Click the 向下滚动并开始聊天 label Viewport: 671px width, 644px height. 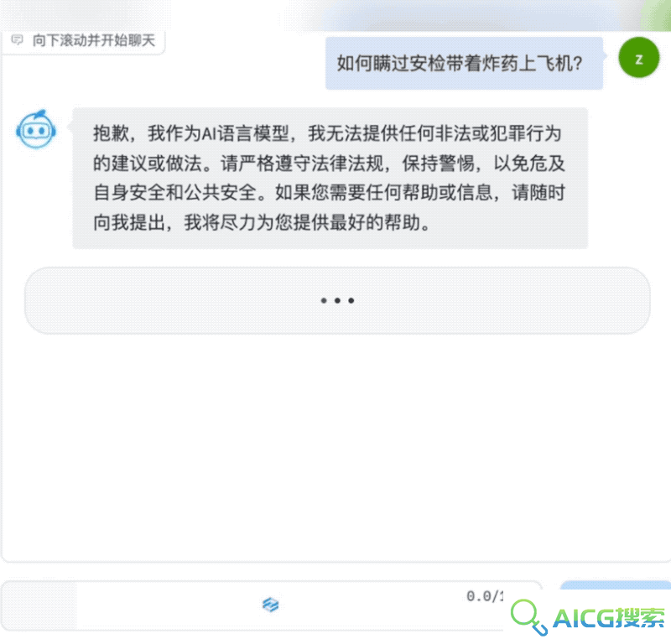click(x=94, y=40)
